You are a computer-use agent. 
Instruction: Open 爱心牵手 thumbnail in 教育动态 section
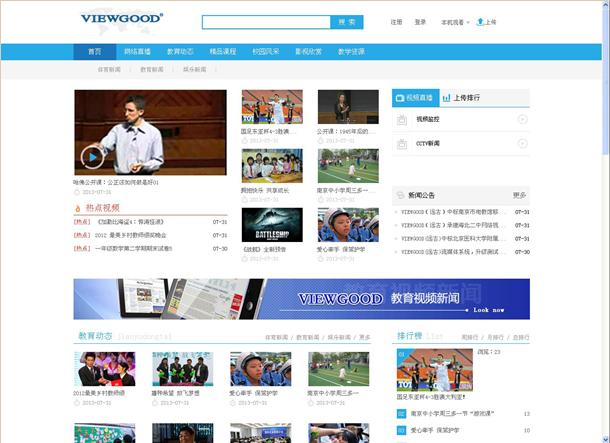(260, 369)
